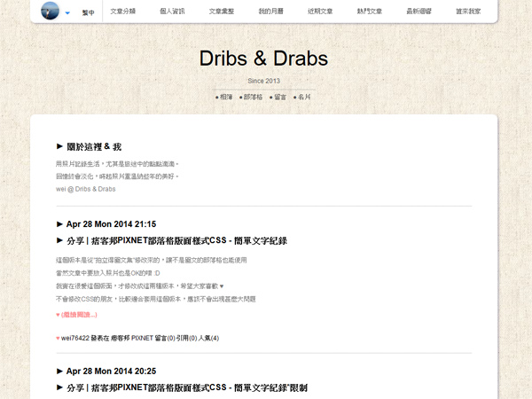Viewport: 532px width, 399px height.
Task: Click the Dribs & Drabs blog title
Action: click(x=263, y=59)
